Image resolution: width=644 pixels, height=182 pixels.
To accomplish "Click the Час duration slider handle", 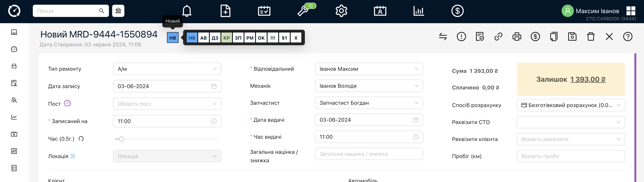I will pos(122,139).
